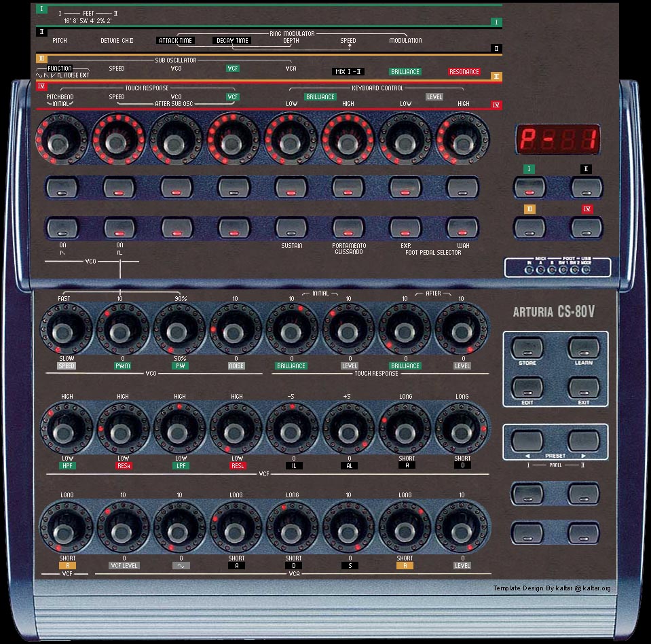This screenshot has width=651, height=644.
Task: Click the PRESET left arrow button
Action: [x=527, y=440]
